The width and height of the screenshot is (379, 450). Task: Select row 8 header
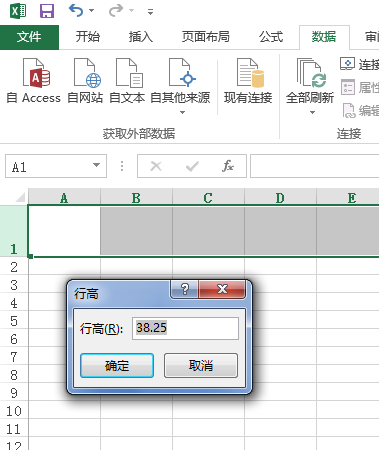[x=14, y=375]
